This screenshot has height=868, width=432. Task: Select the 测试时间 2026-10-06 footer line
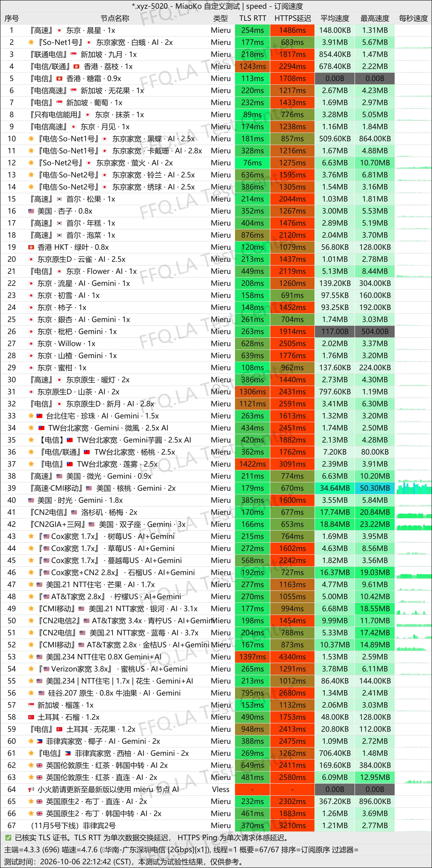coord(124,862)
